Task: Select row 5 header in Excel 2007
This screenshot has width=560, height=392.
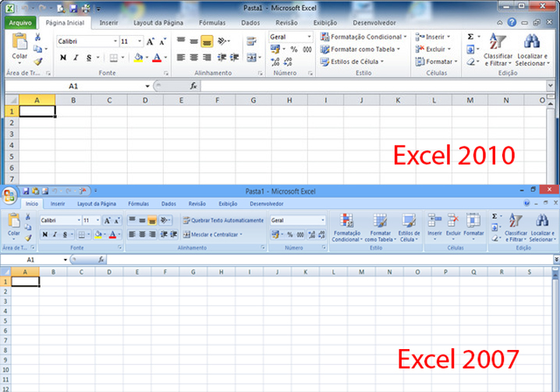Action: (x=5, y=320)
